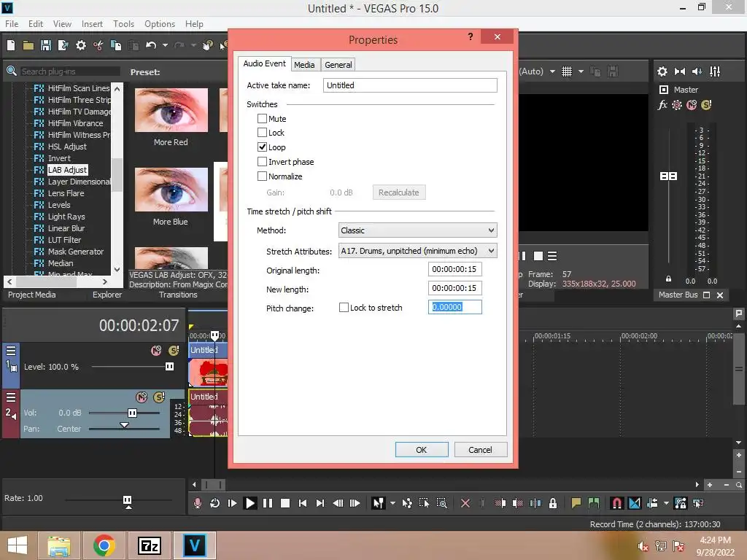Open Master FX button in Master Bus
This screenshot has width=747, height=560.
pyautogui.click(x=662, y=105)
